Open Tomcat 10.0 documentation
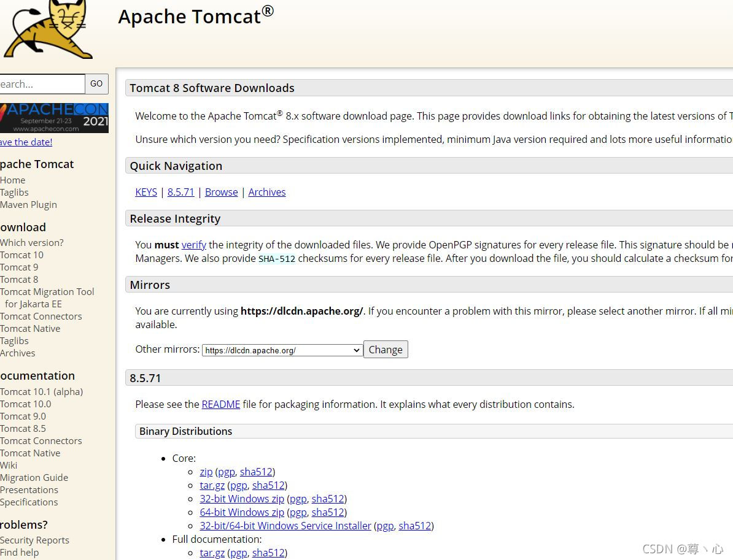Image resolution: width=733 pixels, height=560 pixels. coord(26,404)
